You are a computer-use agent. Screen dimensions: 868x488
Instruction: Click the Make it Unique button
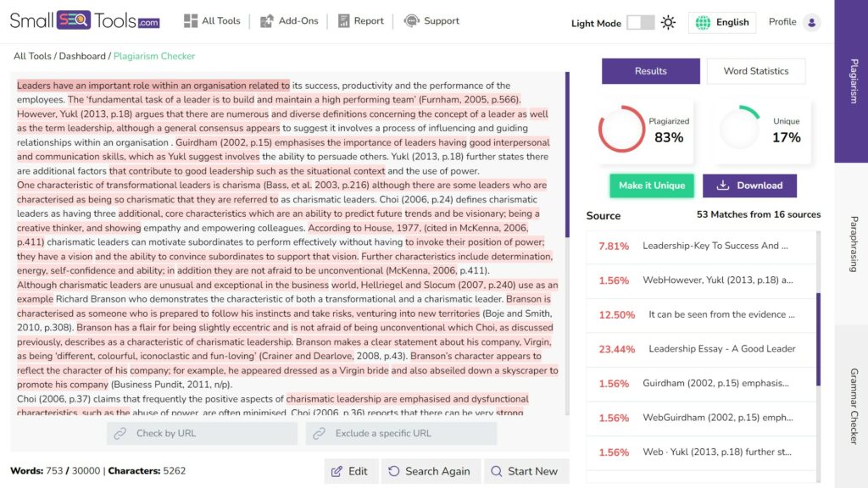coord(651,185)
